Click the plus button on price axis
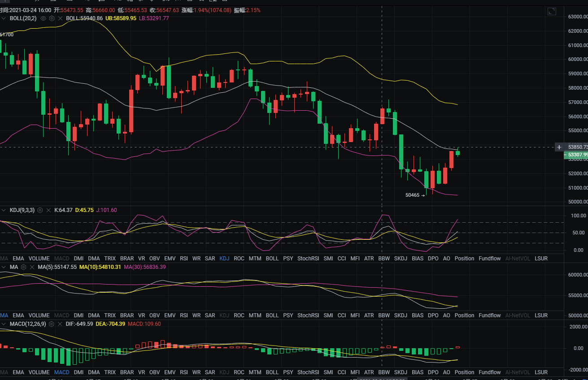The image size is (588, 380). (559, 147)
